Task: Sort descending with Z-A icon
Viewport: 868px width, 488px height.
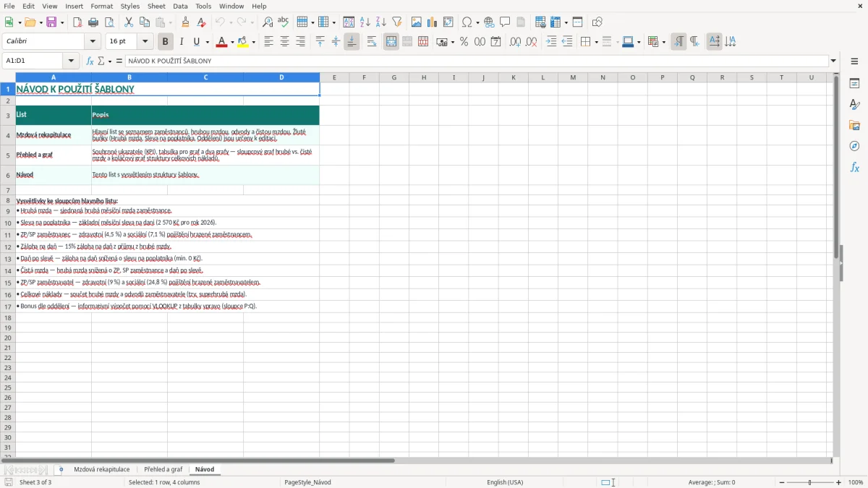Action: pos(380,22)
